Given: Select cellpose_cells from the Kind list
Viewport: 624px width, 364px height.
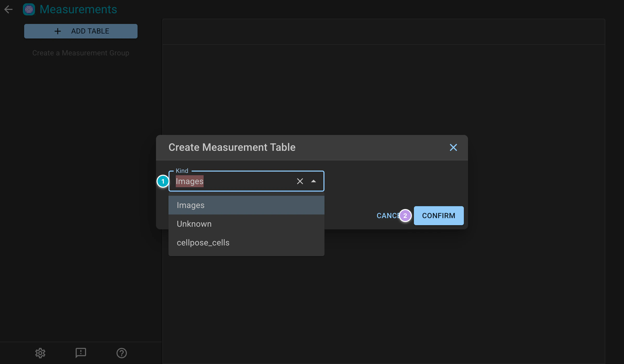Looking at the screenshot, I should [246, 243].
